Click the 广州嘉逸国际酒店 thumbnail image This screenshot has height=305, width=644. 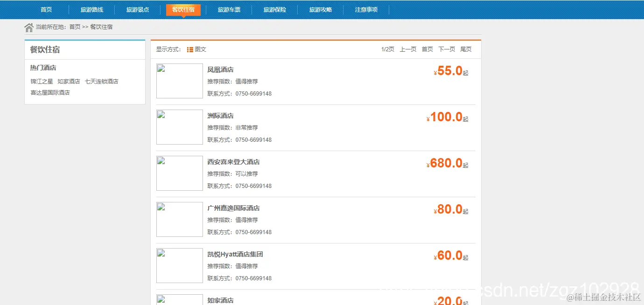click(180, 220)
